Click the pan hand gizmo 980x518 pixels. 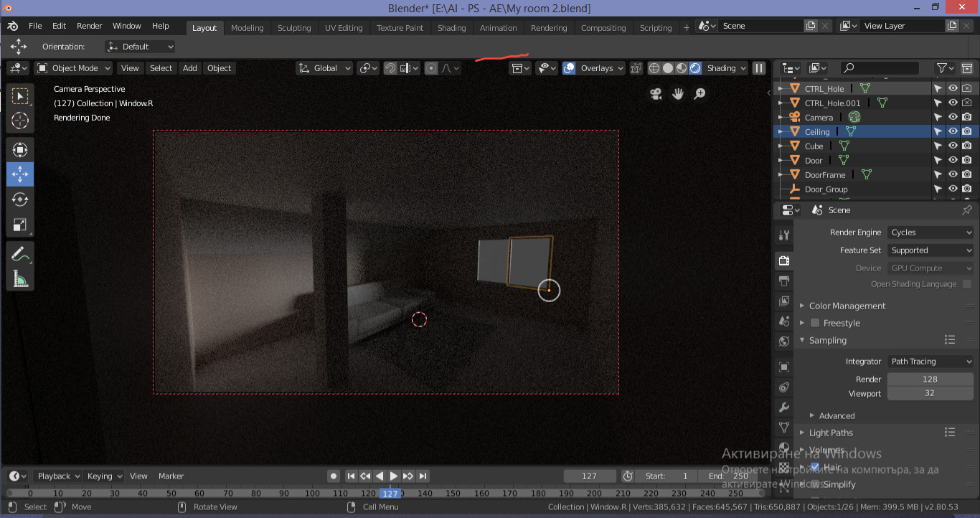[678, 94]
